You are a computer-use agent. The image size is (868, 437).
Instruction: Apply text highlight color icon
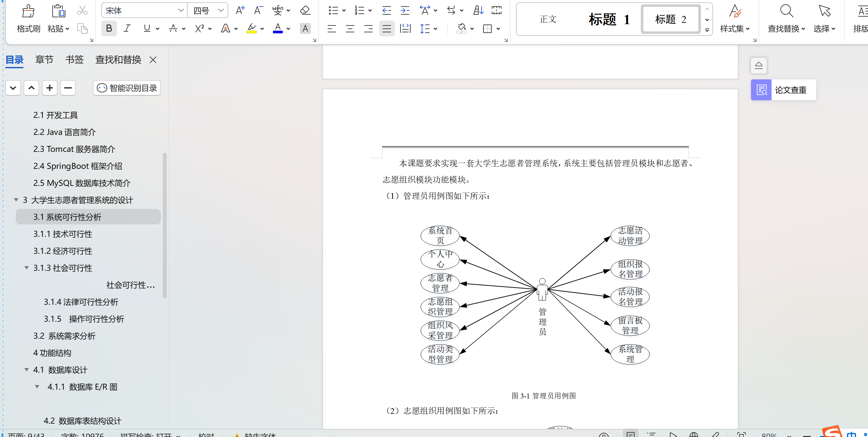coord(252,29)
